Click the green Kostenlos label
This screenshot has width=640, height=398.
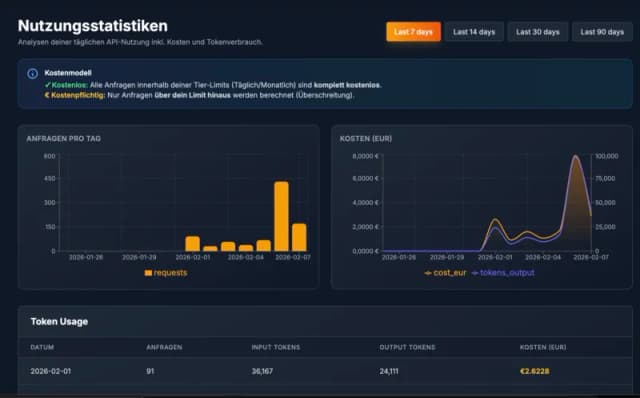click(67, 85)
